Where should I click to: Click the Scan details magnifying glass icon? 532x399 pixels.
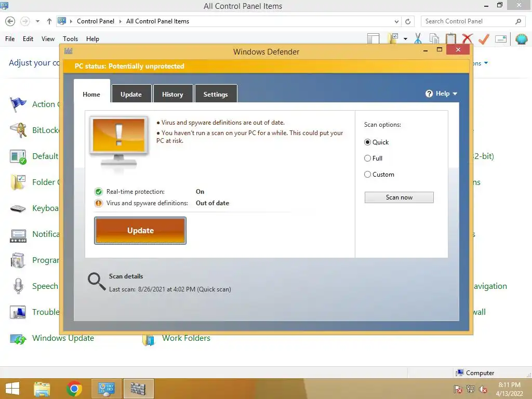(x=96, y=282)
